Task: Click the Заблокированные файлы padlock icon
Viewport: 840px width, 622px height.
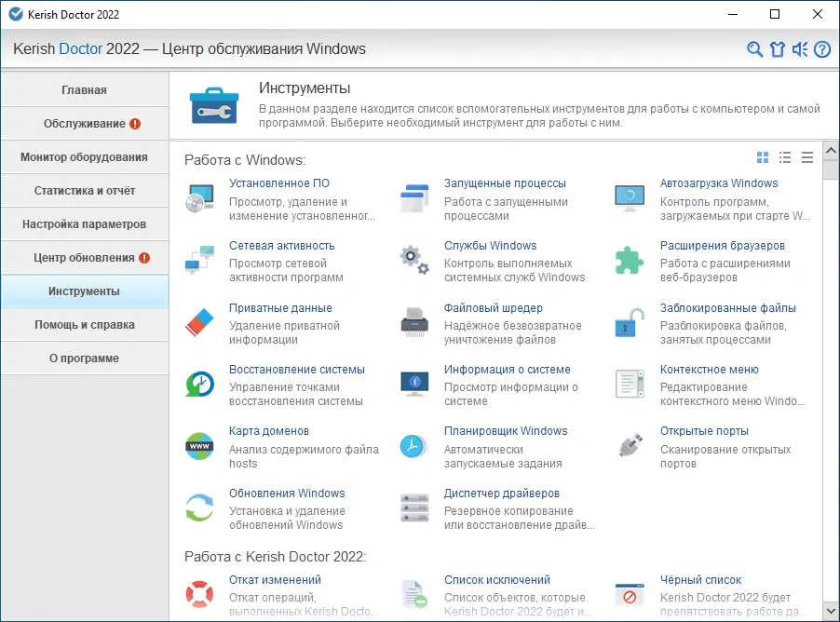Action: click(x=630, y=322)
